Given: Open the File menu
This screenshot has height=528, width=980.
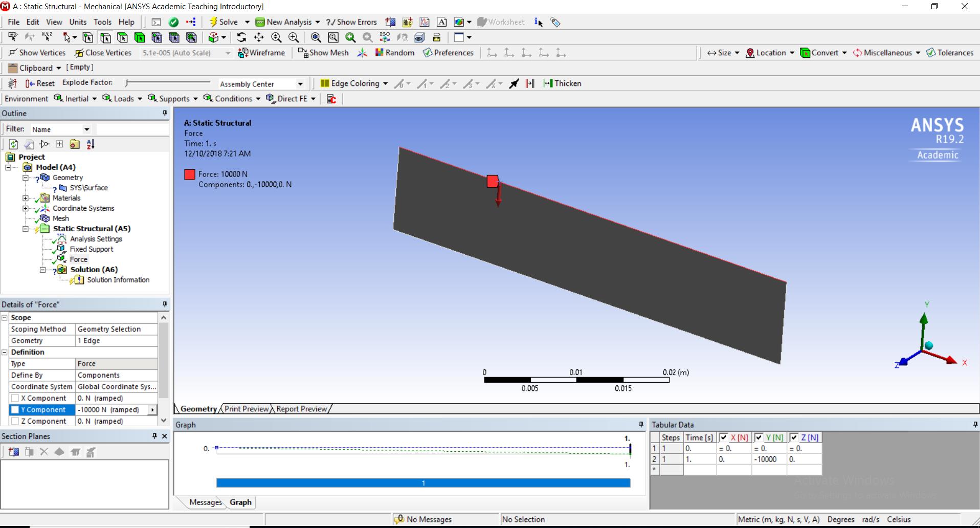Looking at the screenshot, I should click(14, 22).
